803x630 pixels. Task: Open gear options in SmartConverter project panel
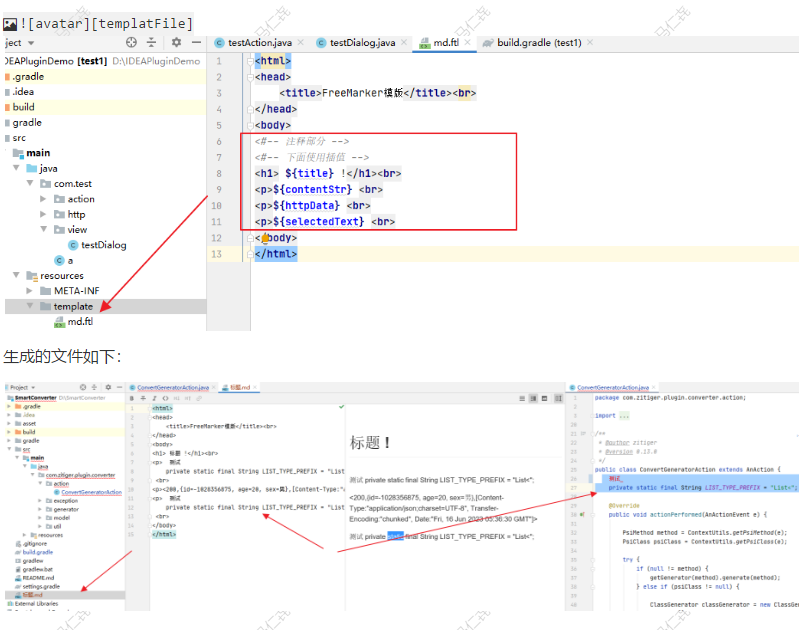pos(108,387)
